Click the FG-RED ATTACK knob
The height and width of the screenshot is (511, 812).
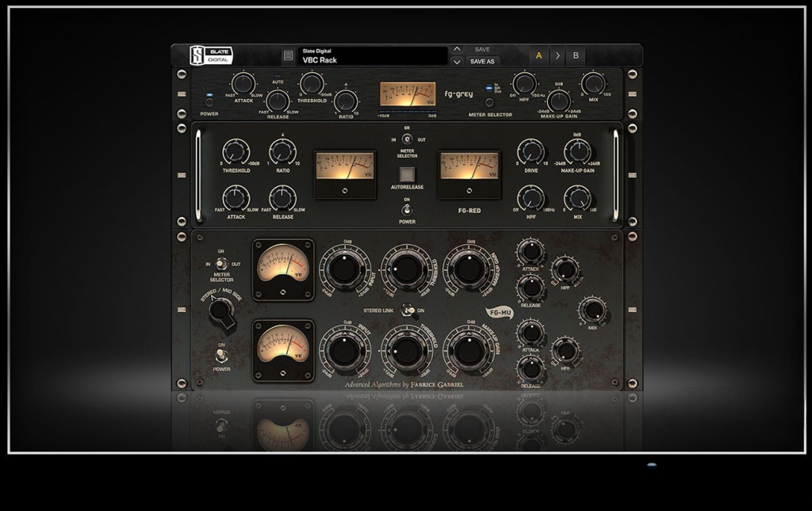point(236,198)
